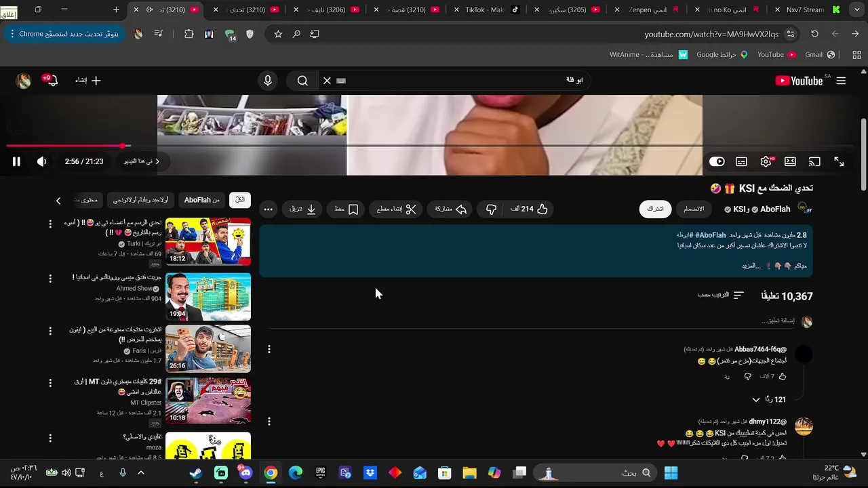This screenshot has width=868, height=488.
Task: Cast the video to a device
Action: click(814, 161)
